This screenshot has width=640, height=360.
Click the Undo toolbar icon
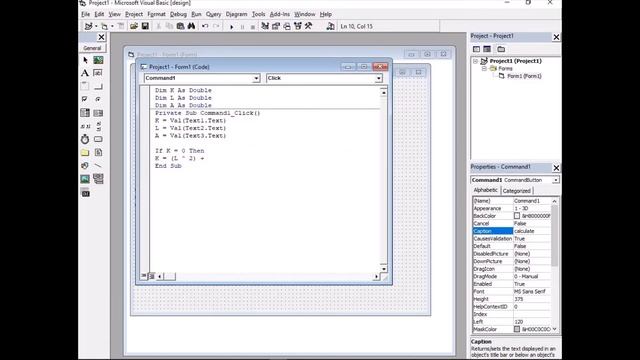(x=205, y=26)
